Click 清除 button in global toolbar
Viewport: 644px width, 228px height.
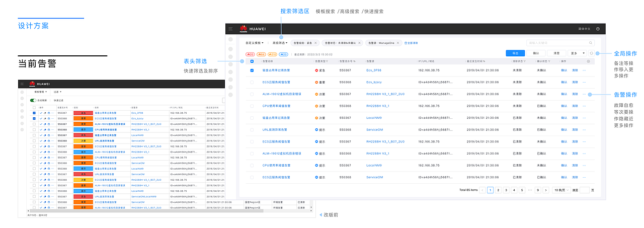[x=556, y=53]
